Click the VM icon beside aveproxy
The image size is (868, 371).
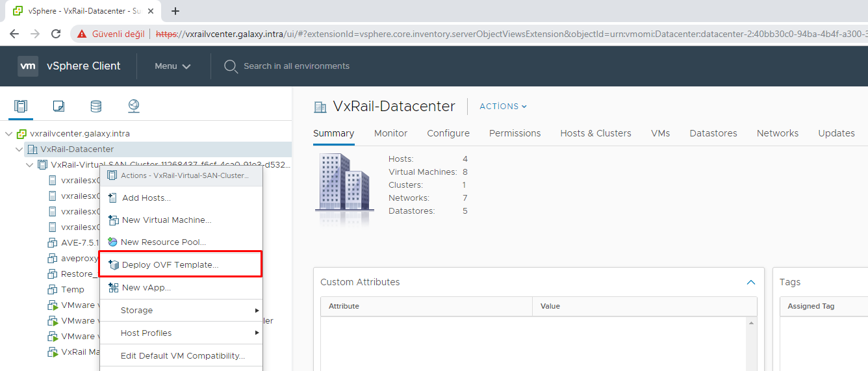pyautogui.click(x=53, y=259)
